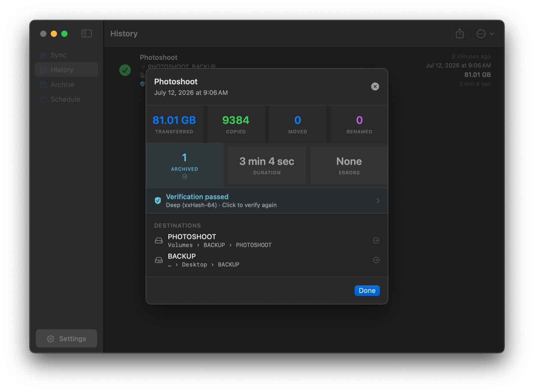534x392 pixels.
Task: Click the green success checkmark icon
Action: pos(125,70)
